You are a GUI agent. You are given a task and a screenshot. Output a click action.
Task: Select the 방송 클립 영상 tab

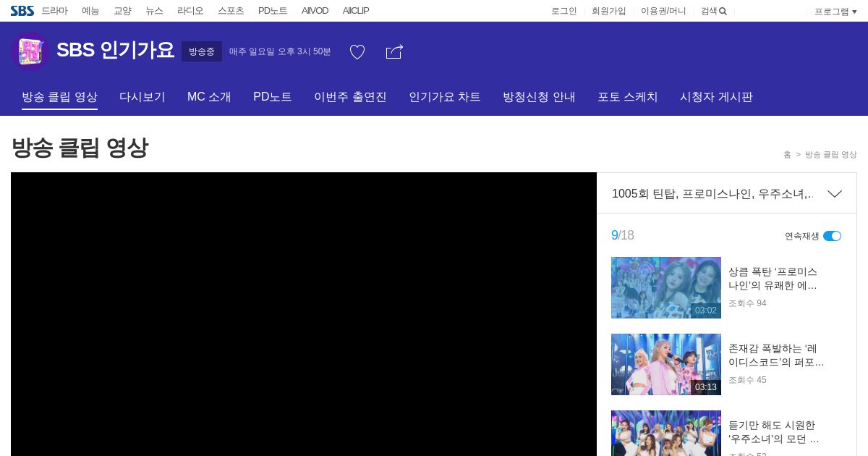[59, 97]
